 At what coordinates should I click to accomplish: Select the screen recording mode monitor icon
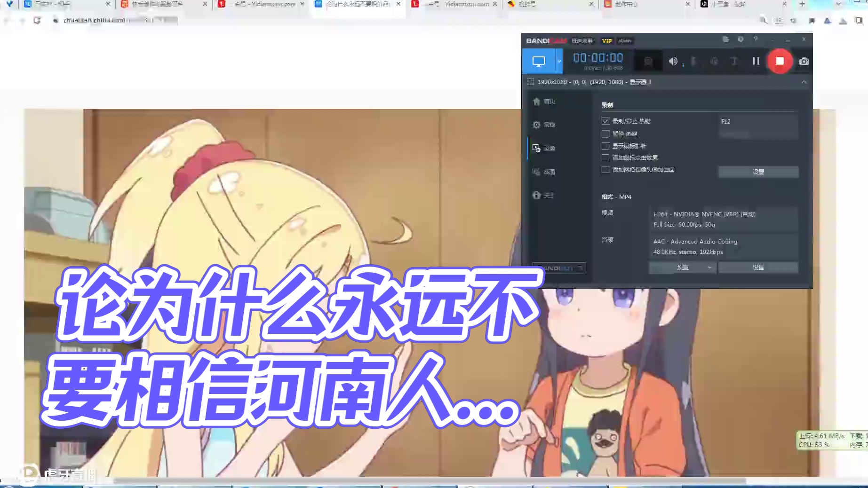pyautogui.click(x=538, y=61)
